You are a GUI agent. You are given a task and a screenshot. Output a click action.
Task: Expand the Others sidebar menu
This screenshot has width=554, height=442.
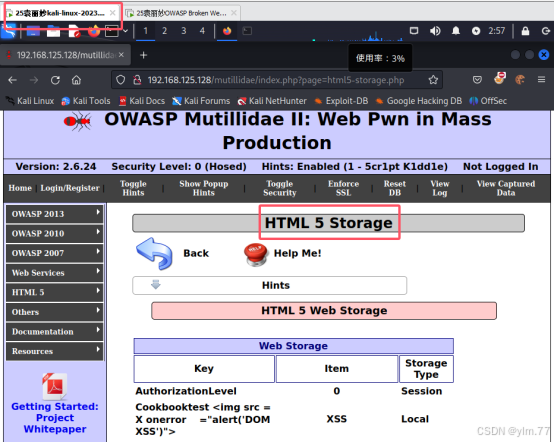click(x=54, y=312)
